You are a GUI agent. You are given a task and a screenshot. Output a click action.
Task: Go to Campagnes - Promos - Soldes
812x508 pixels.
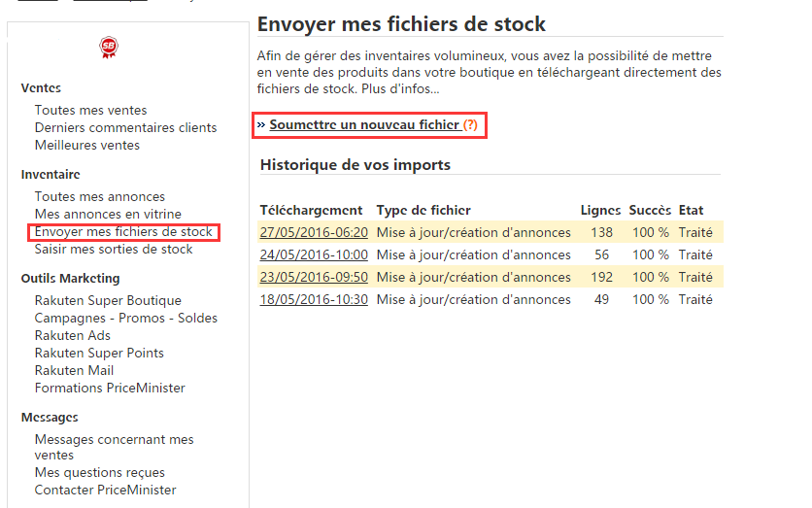125,319
